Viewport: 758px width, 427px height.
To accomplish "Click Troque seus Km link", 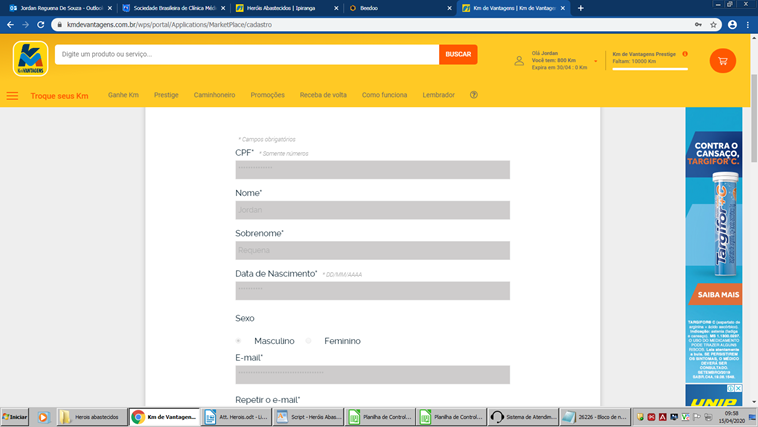I will (59, 96).
